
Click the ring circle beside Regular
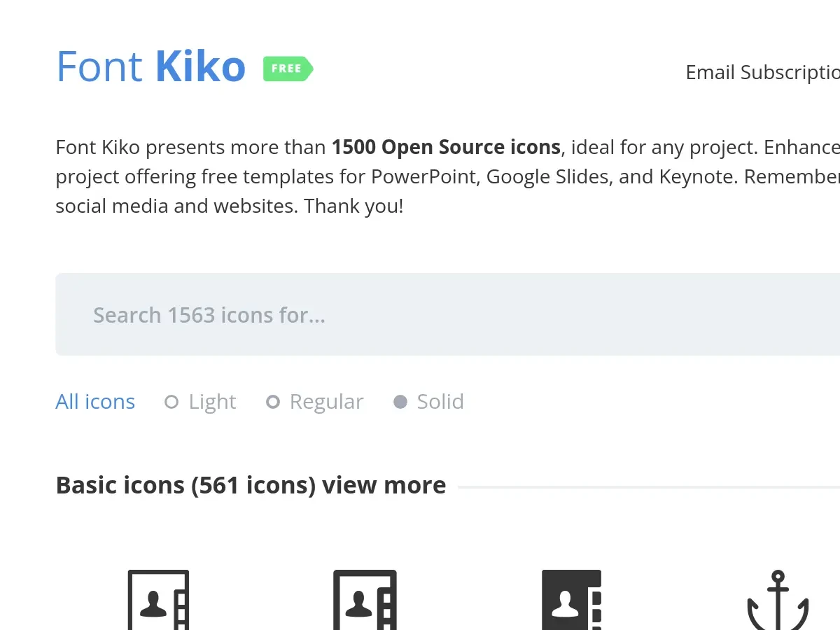tap(273, 402)
